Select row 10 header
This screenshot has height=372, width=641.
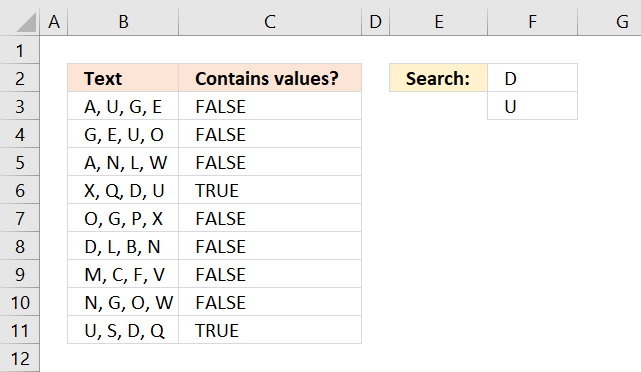click(x=20, y=302)
